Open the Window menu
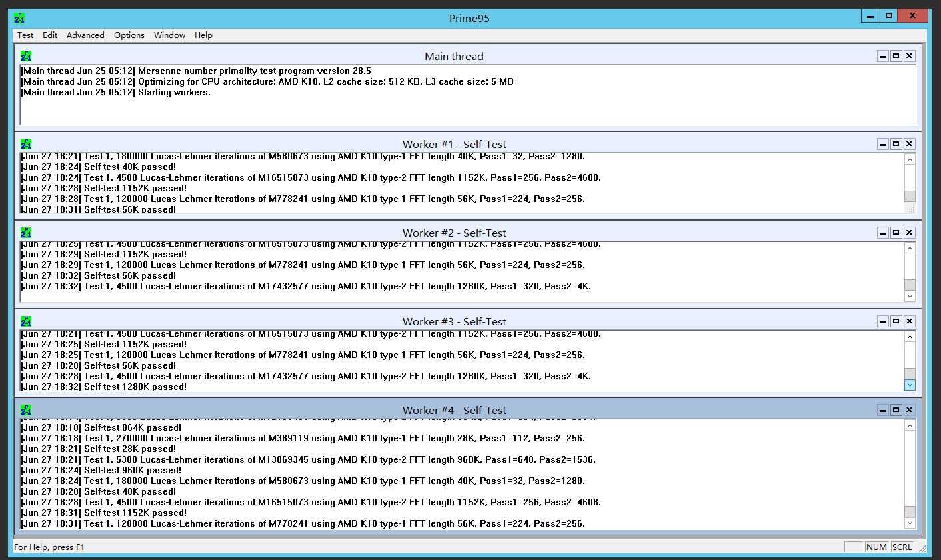 (169, 35)
